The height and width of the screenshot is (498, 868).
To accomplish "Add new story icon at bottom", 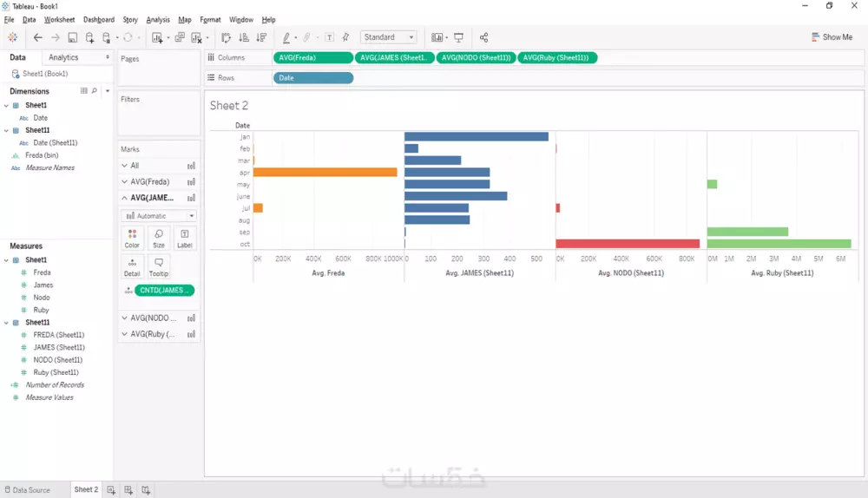I will [x=146, y=489].
